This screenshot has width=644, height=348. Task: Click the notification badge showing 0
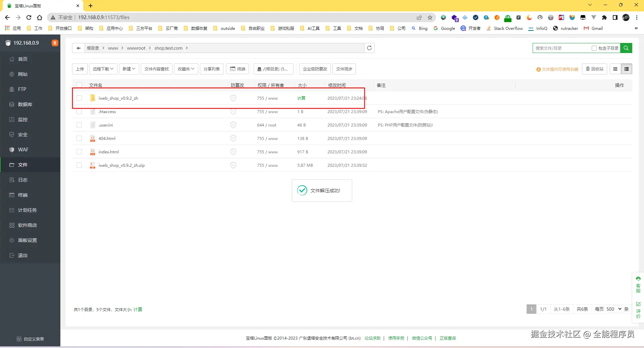point(55,43)
